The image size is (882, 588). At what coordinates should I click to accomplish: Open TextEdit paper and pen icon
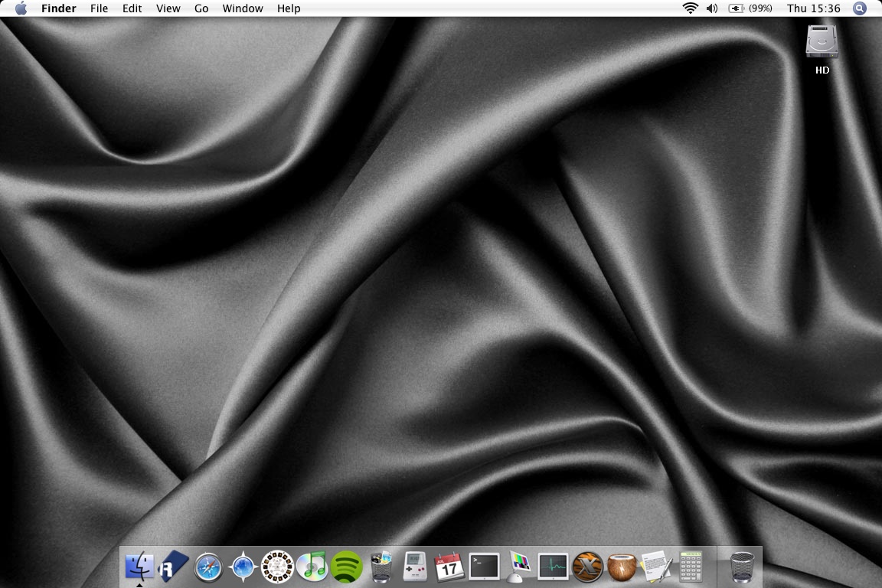[x=656, y=567]
